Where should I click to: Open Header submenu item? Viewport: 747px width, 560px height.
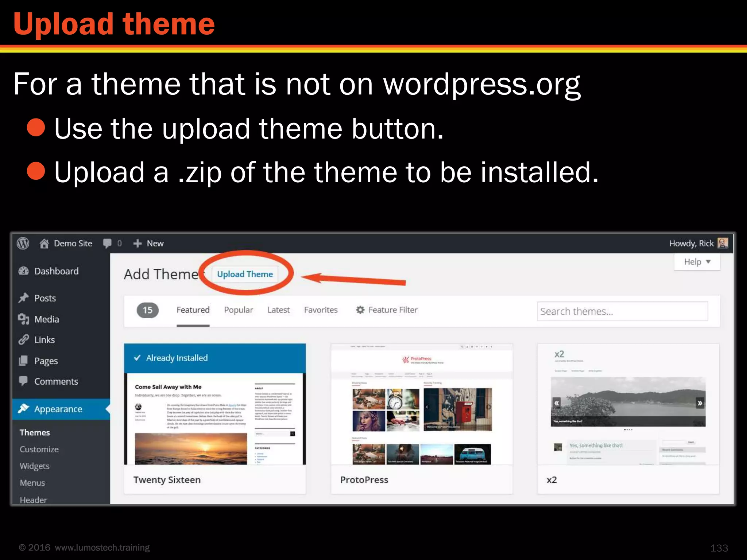(33, 500)
